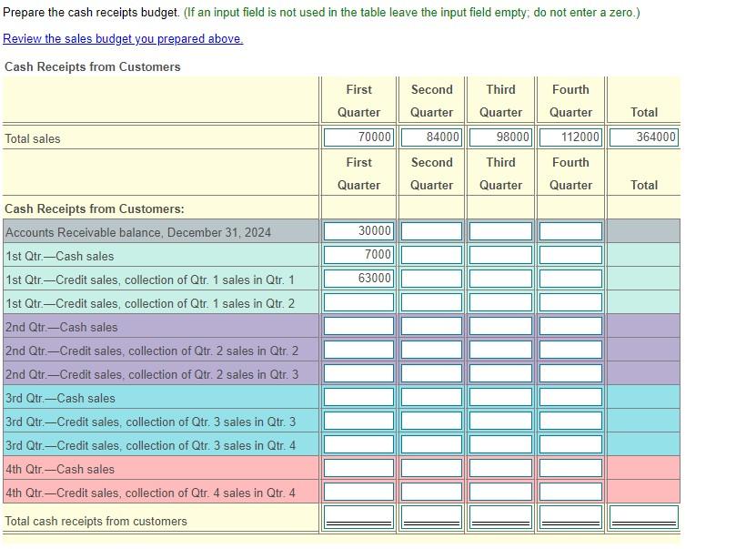Image resolution: width=756 pixels, height=549 pixels.
Task: Select 1st Qtr Cash sales Fourth Quarter field
Action: click(x=570, y=255)
